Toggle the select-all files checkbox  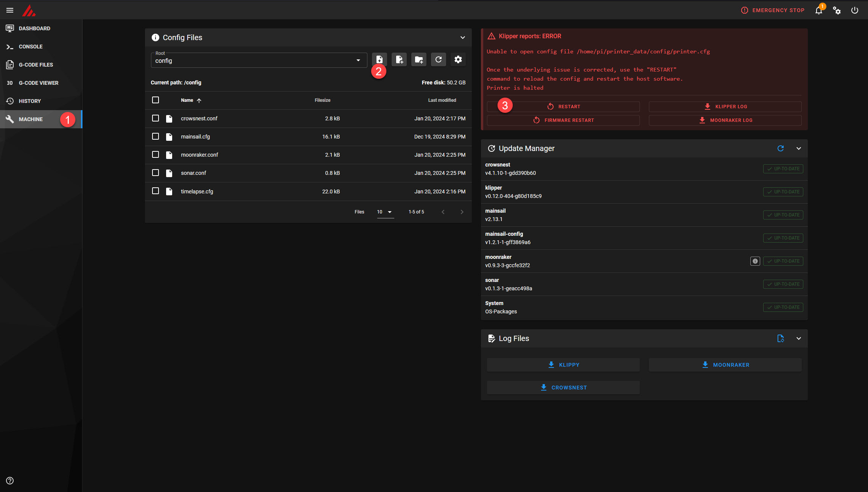pos(155,100)
